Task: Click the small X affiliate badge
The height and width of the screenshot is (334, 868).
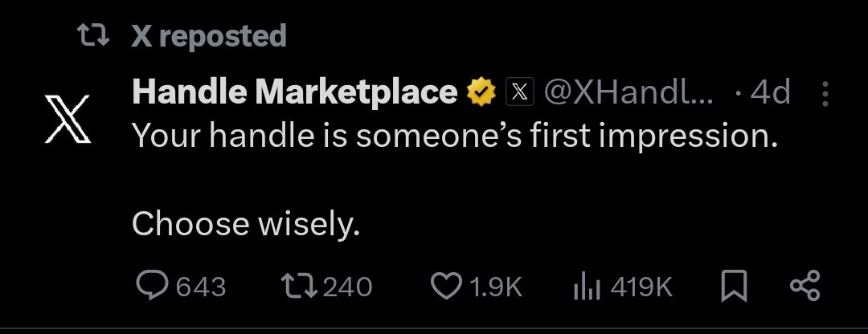Action: 519,95
